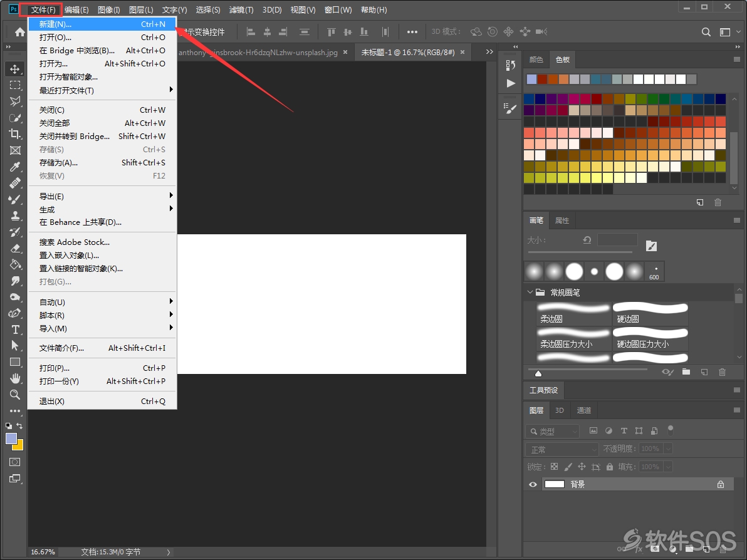The image size is (747, 560).
Task: Collapse the 常规画笔 brush folder
Action: pyautogui.click(x=530, y=292)
